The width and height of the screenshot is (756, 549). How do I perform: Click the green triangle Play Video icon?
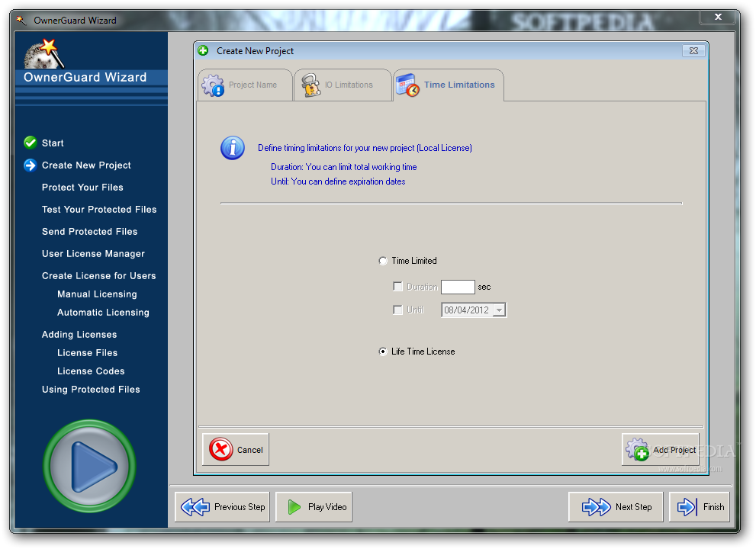point(294,507)
